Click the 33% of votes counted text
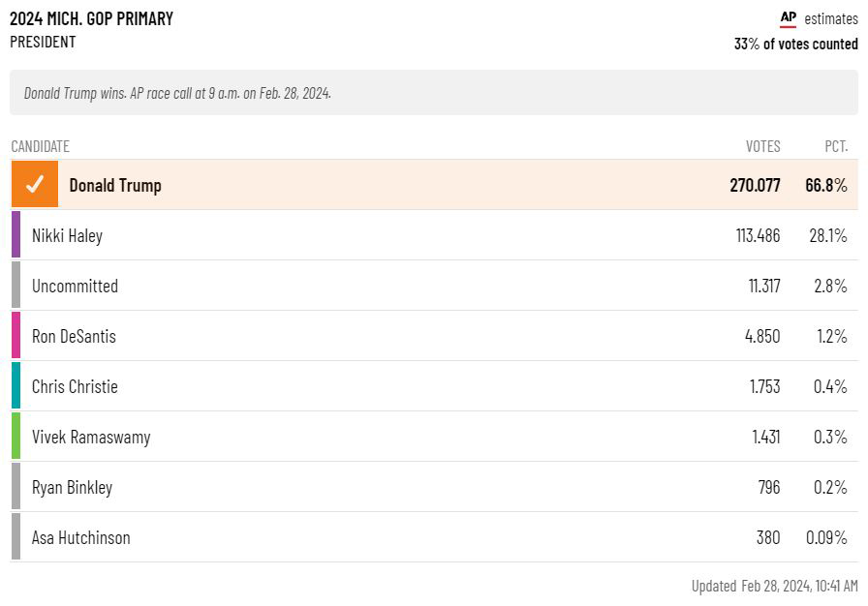The image size is (868, 606). 795,44
